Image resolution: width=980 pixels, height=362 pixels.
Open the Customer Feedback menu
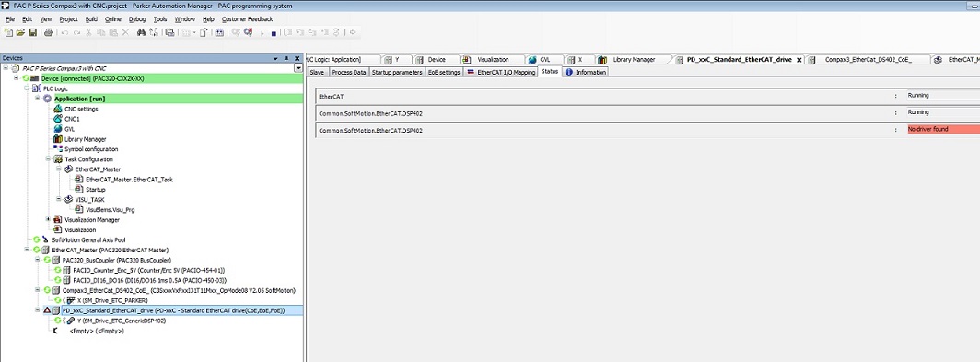(248, 19)
